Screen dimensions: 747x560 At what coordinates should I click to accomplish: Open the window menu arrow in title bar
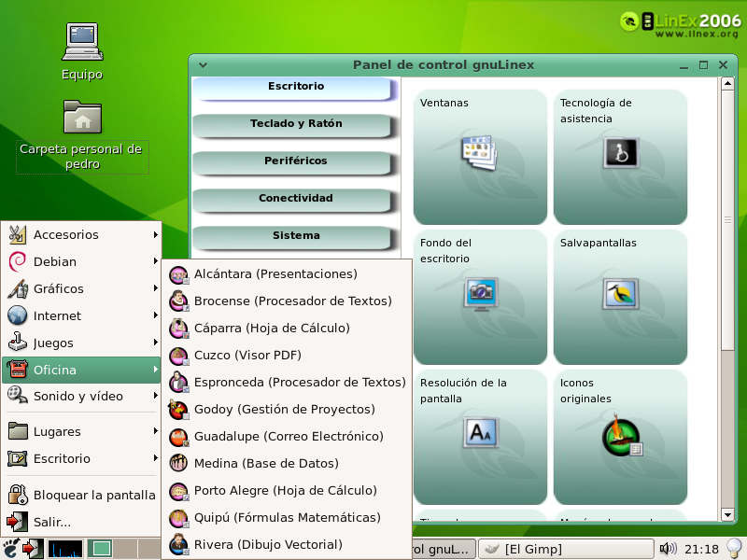point(203,65)
